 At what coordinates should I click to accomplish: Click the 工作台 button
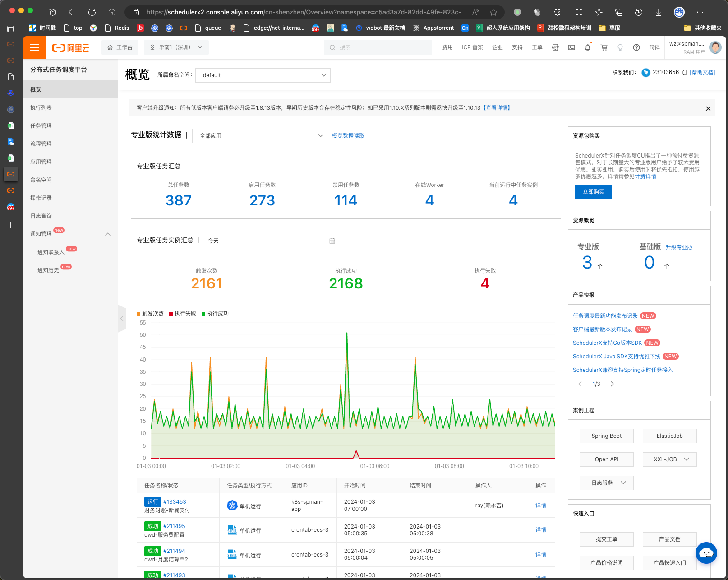(120, 47)
